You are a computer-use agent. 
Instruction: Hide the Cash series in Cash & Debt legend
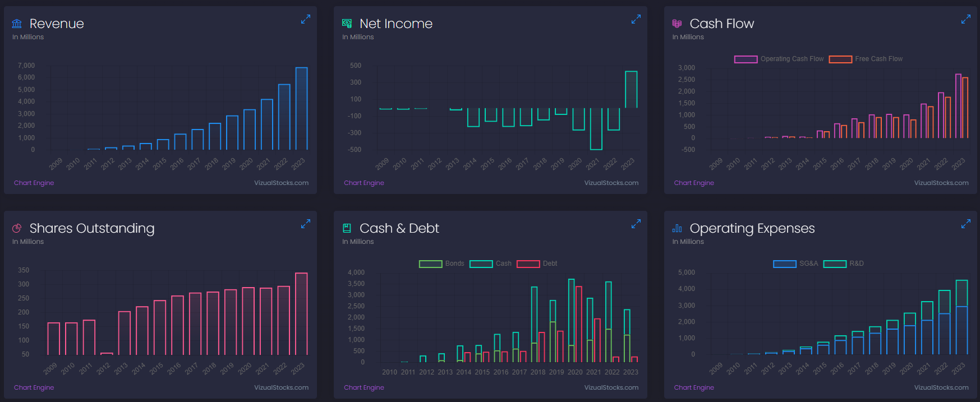(x=490, y=264)
